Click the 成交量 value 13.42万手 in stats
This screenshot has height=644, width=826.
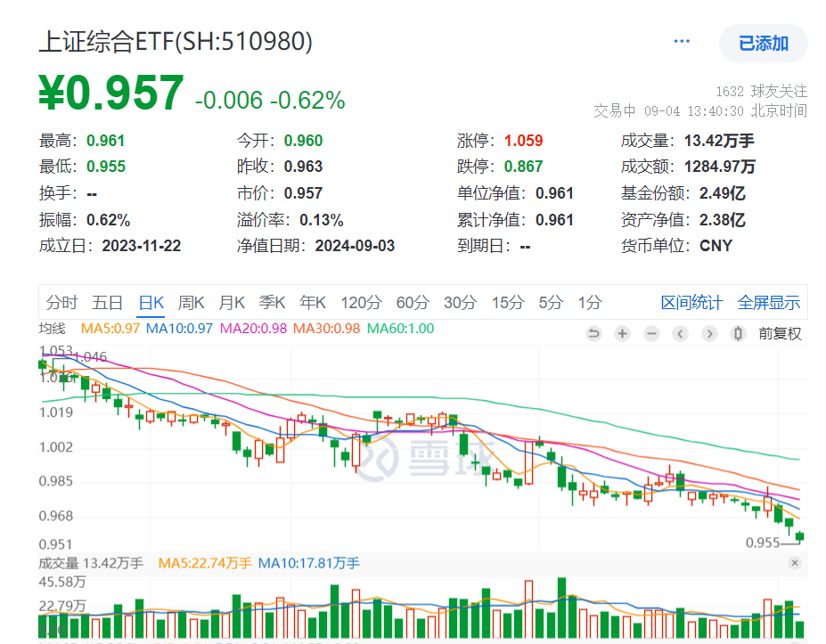pos(719,141)
